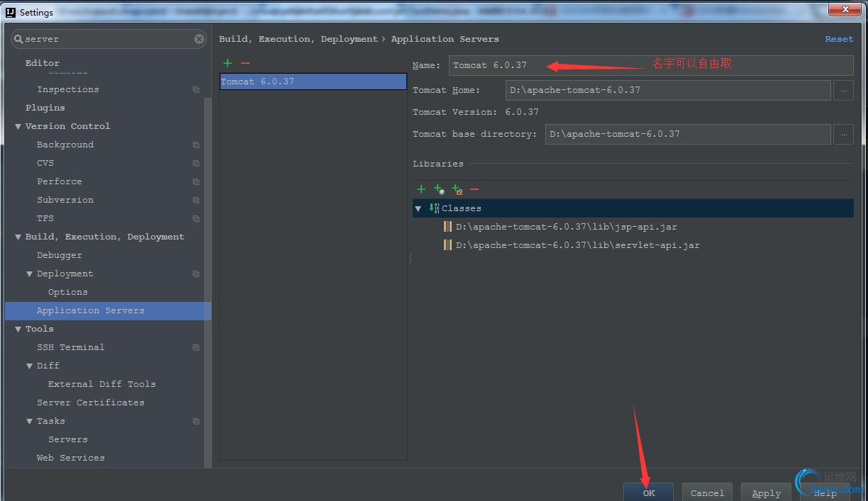Screen dimensions: 868x501
Task: Select the servlet-api.jar library entry
Action: click(x=577, y=245)
